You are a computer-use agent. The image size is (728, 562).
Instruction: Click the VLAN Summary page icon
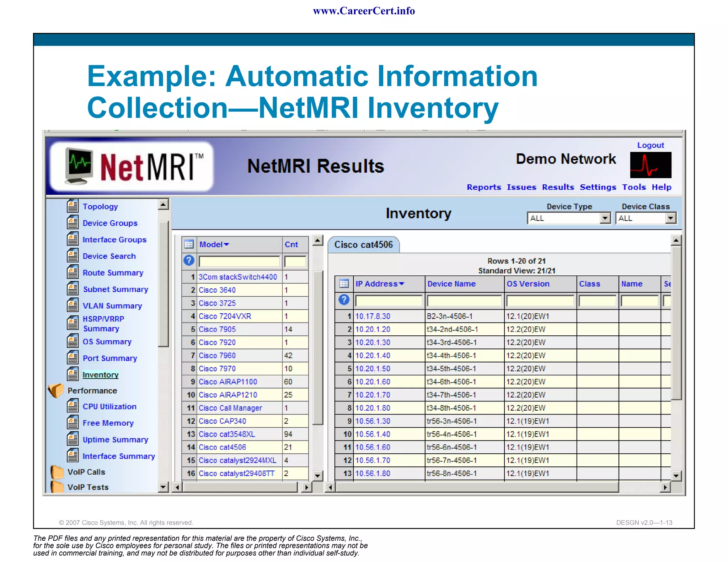click(x=73, y=306)
